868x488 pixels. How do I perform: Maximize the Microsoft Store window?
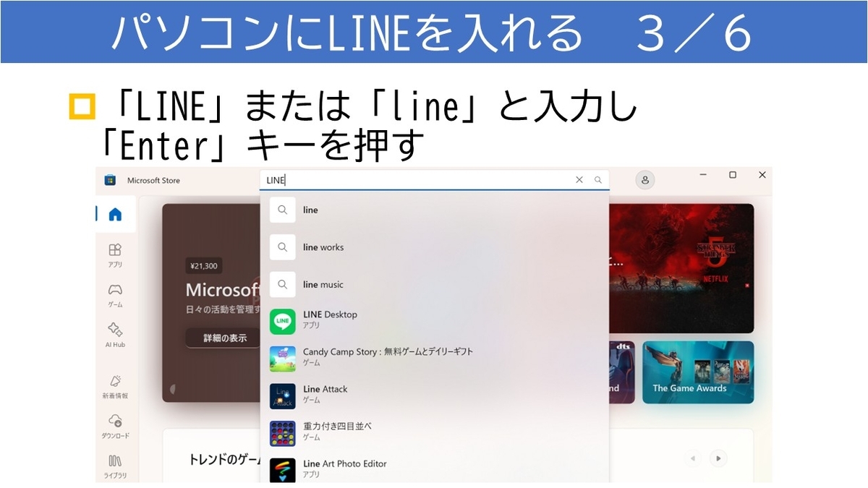point(732,175)
